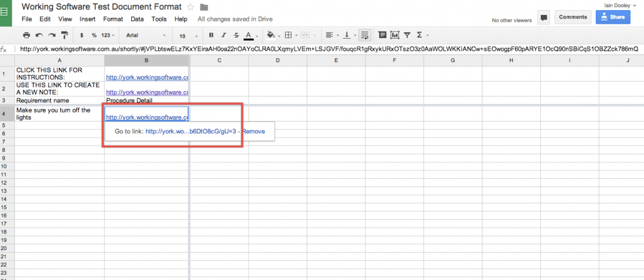Select column A header
644x280 pixels.
[x=60, y=60]
